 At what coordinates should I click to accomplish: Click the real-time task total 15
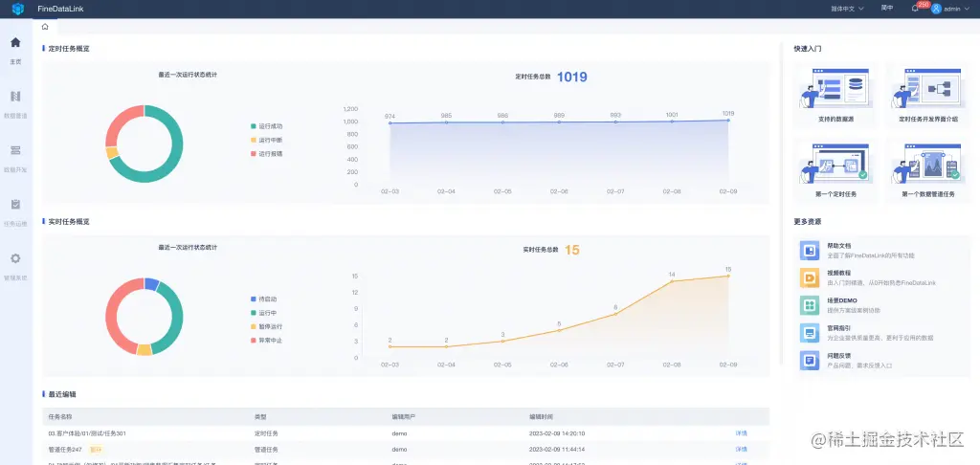click(572, 250)
